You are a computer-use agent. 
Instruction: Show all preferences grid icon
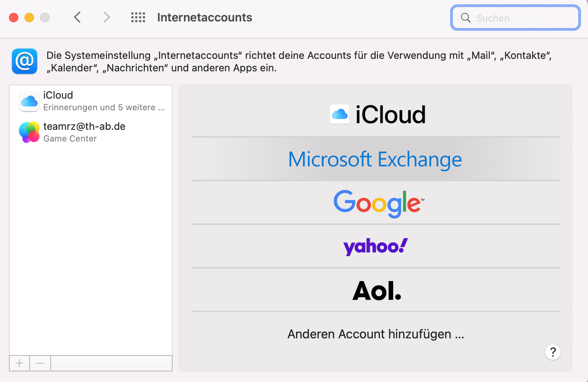coord(138,17)
